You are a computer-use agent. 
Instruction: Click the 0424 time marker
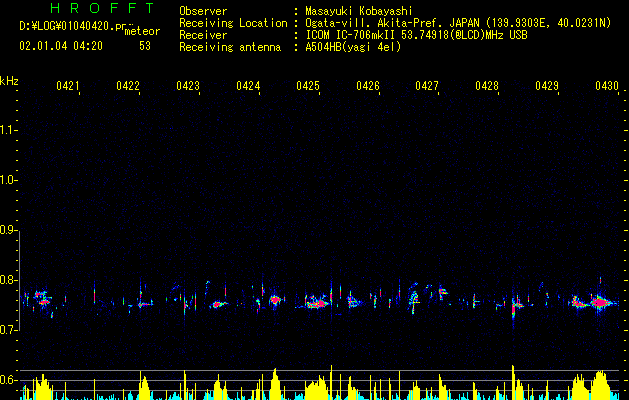(248, 86)
